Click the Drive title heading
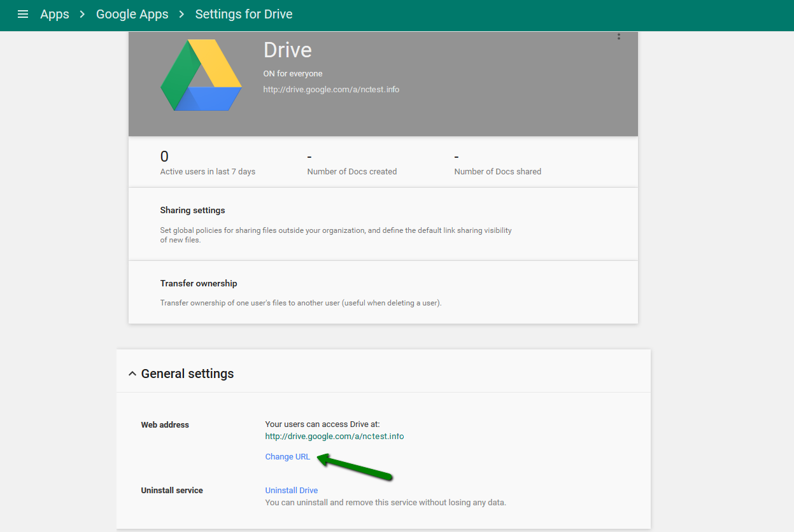Viewport: 794px width, 532px height. (x=288, y=50)
